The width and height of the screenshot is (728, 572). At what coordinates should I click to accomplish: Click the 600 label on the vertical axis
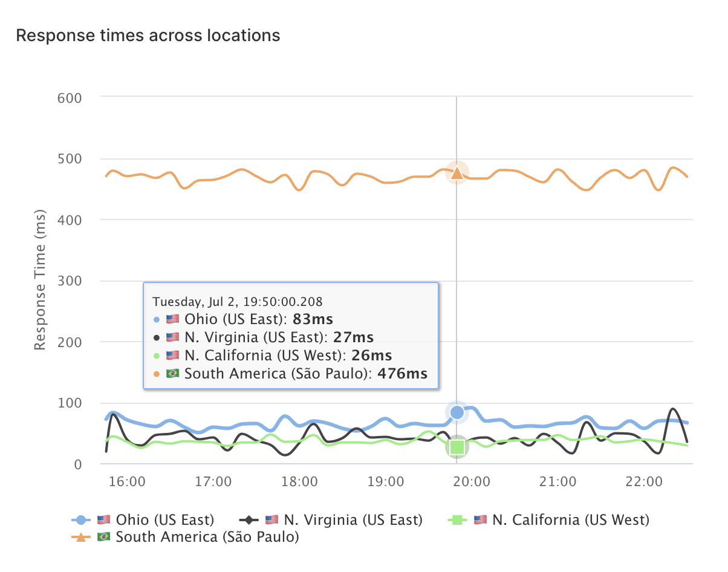pos(70,97)
